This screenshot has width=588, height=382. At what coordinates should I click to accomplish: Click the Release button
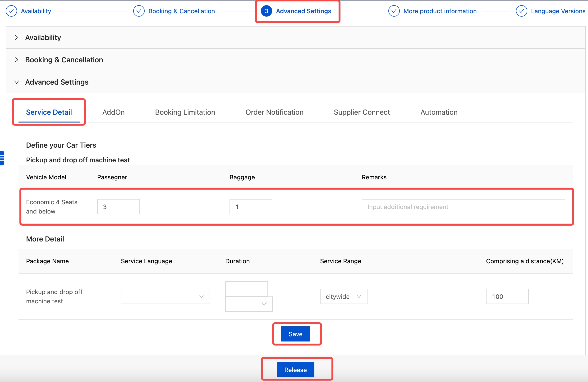click(295, 370)
